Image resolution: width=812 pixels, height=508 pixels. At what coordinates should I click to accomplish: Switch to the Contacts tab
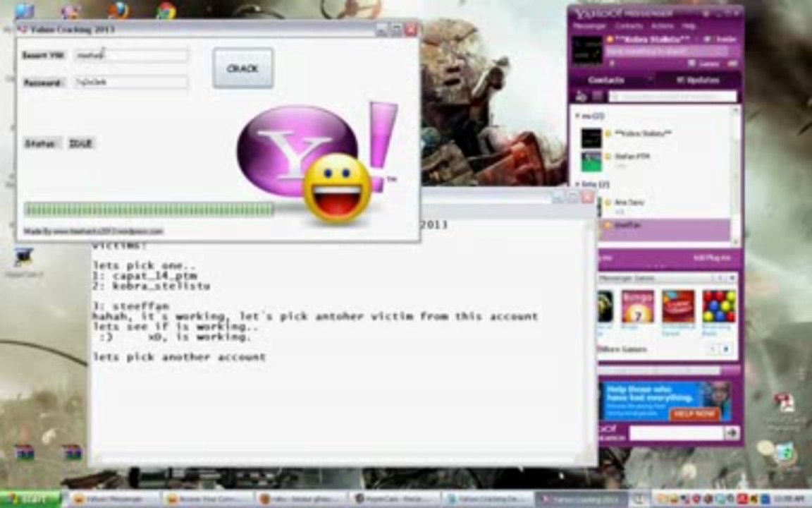coord(606,80)
